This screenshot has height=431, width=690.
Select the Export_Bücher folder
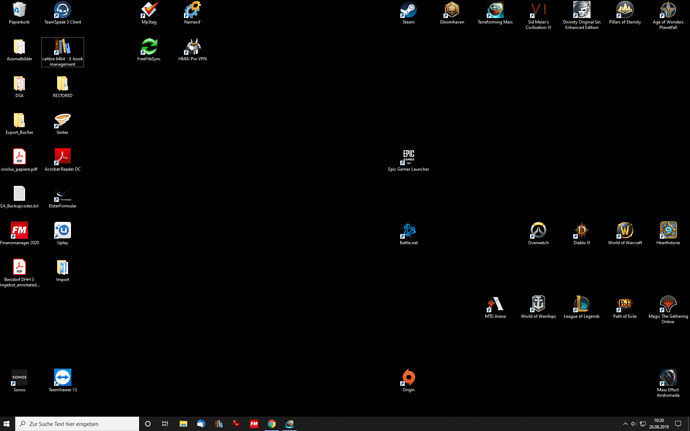coord(19,123)
